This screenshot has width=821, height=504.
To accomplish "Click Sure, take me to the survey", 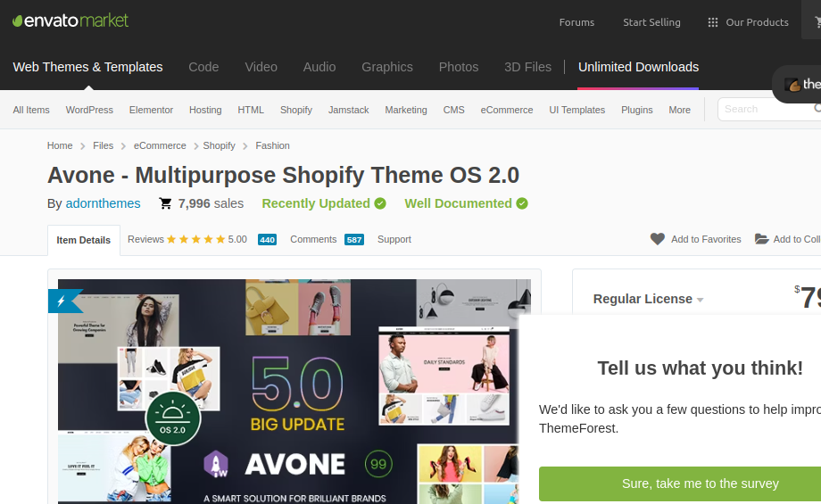I will [x=680, y=483].
